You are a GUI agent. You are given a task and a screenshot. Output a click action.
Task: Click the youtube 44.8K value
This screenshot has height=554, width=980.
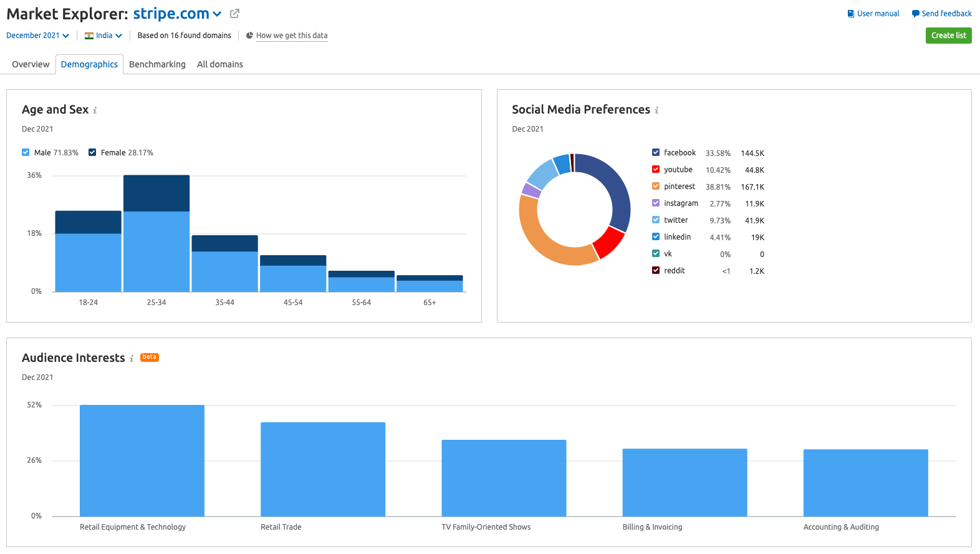754,170
